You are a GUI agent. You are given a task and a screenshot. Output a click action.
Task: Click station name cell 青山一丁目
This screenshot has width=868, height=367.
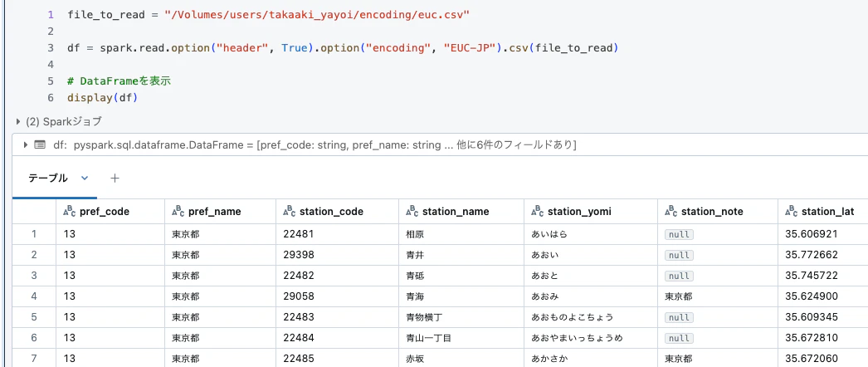[461, 338]
